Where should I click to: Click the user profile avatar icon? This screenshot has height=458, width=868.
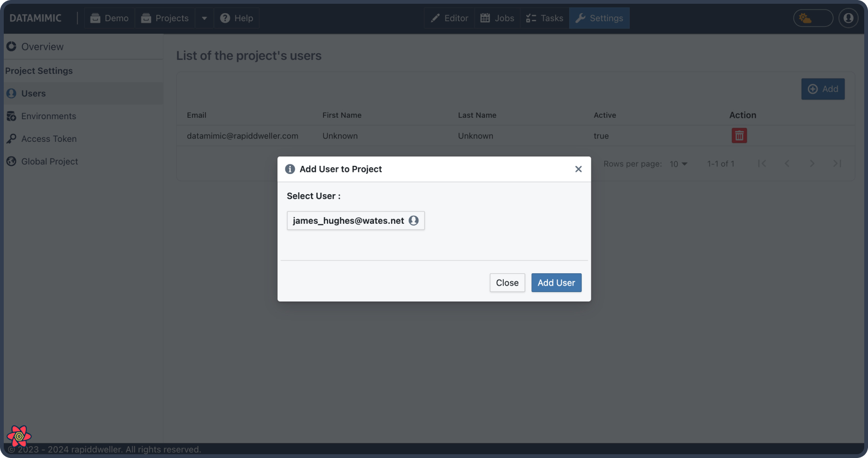pos(848,18)
